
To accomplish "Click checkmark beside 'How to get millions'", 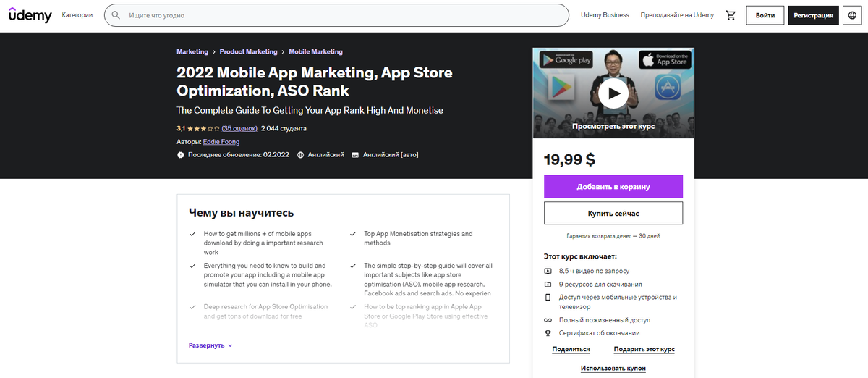I will 192,234.
